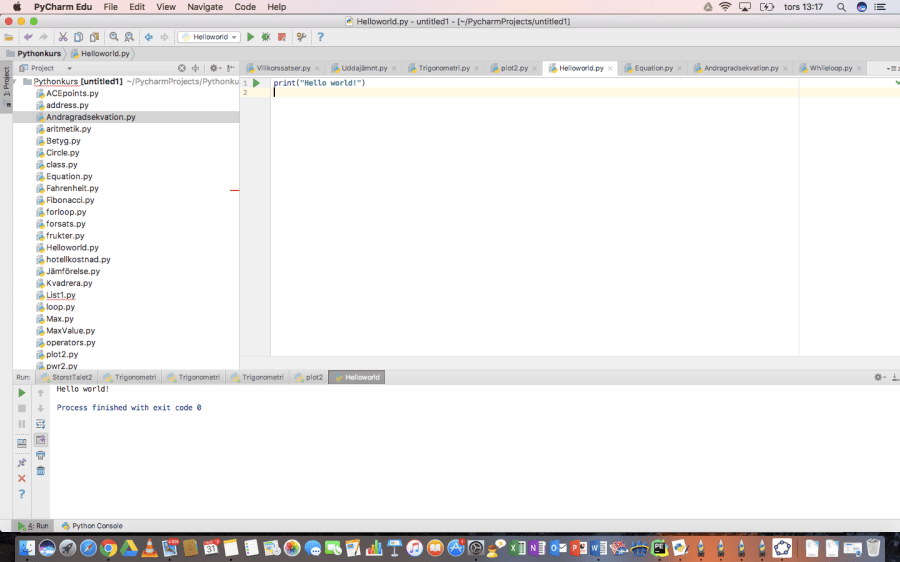Toggle soft-wrap in the Run console
The width and height of the screenshot is (900, 562).
pyautogui.click(x=41, y=423)
